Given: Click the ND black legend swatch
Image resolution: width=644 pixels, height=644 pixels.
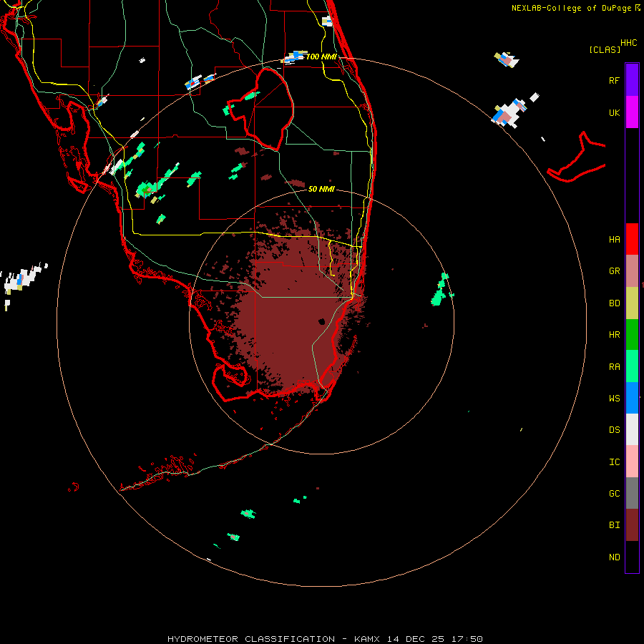Looking at the screenshot, I should click(632, 557).
